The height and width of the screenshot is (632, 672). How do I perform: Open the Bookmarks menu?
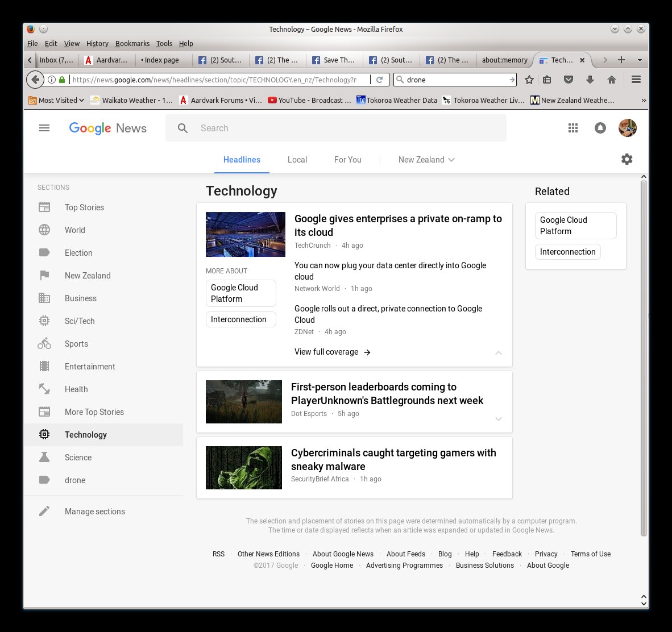click(x=132, y=44)
